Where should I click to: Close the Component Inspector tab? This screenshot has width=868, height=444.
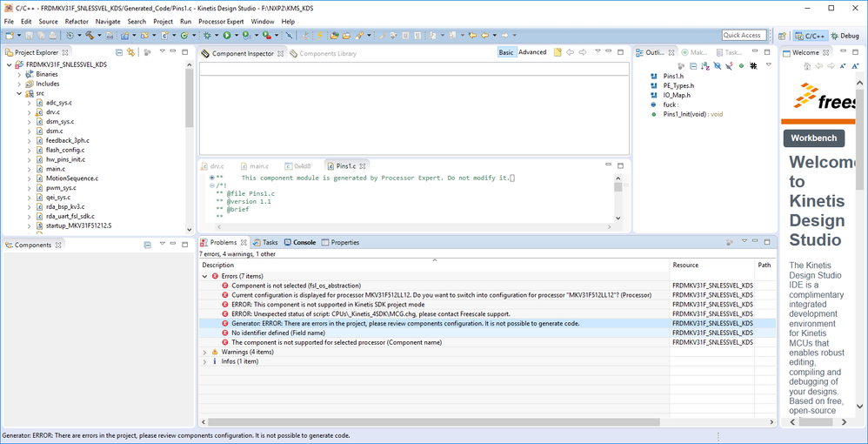click(x=280, y=54)
